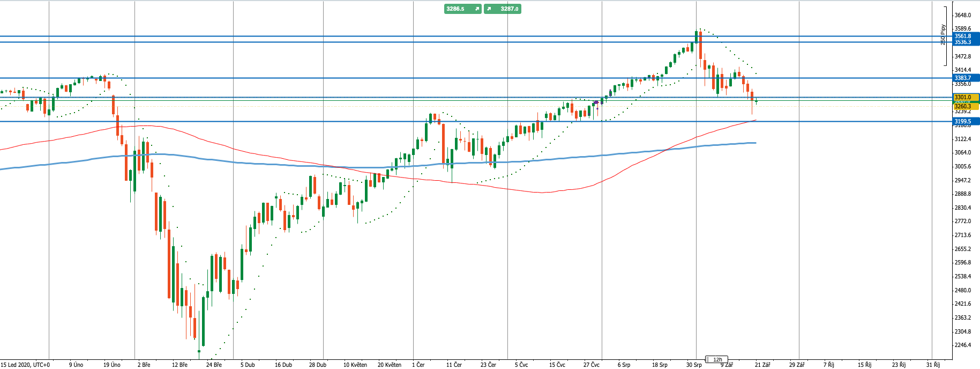The image size is (980, 369).
Task: Click the 3286.5 sell price button
Action: tap(463, 9)
